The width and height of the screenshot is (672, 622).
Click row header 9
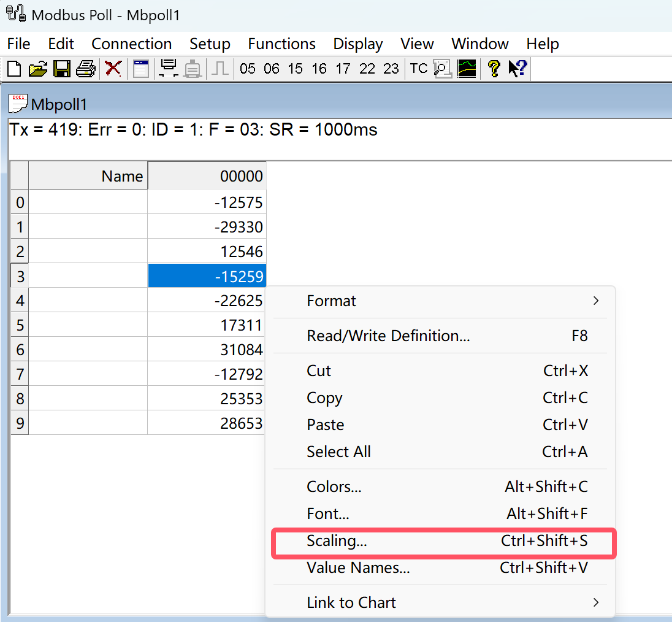tap(20, 423)
